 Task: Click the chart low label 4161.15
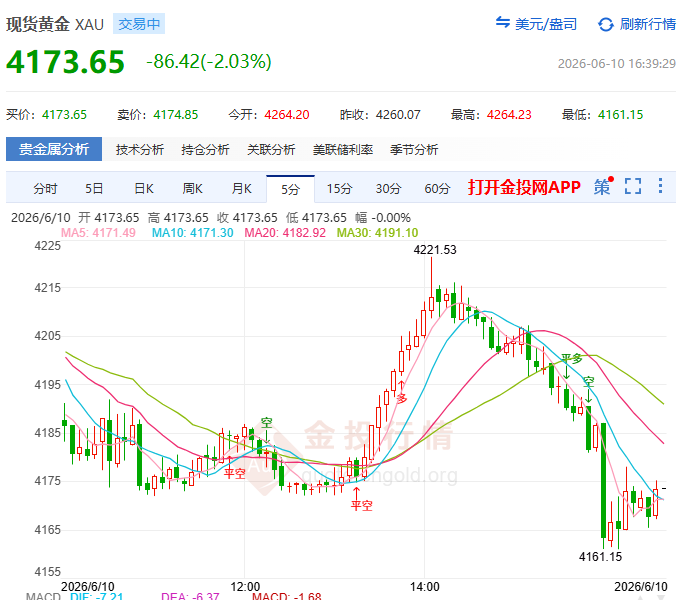point(601,557)
